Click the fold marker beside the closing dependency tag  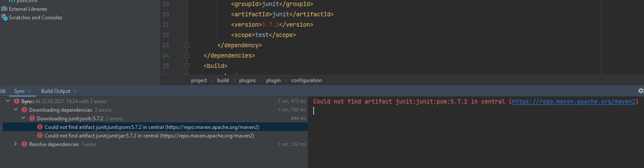coord(187,45)
